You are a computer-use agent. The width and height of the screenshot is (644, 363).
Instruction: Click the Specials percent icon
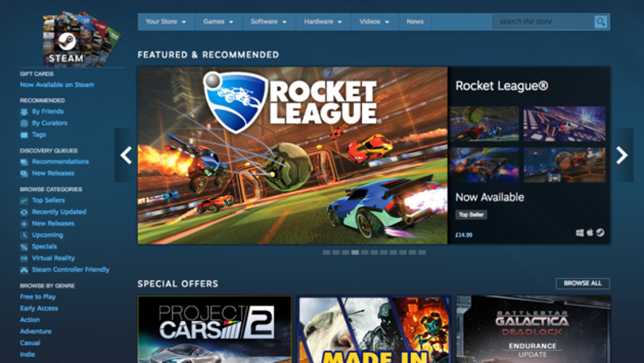[24, 247]
